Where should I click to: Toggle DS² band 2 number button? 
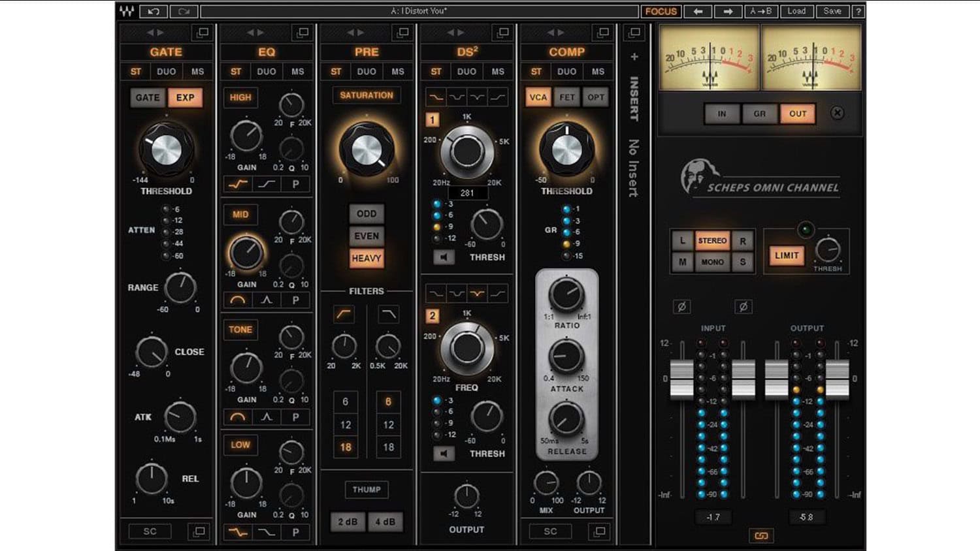[433, 315]
